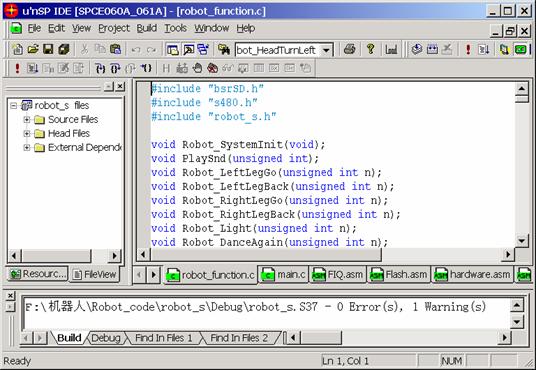Expand the Source Files folder
Image resolution: width=536 pixels, height=370 pixels.
(27, 120)
